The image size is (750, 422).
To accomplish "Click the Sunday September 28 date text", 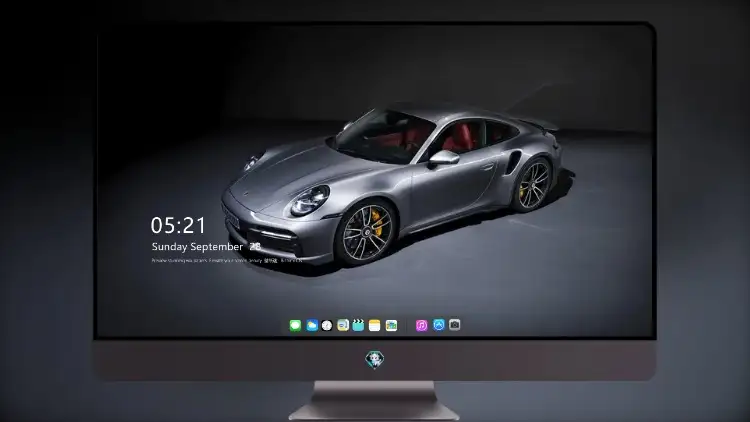I will coord(206,247).
